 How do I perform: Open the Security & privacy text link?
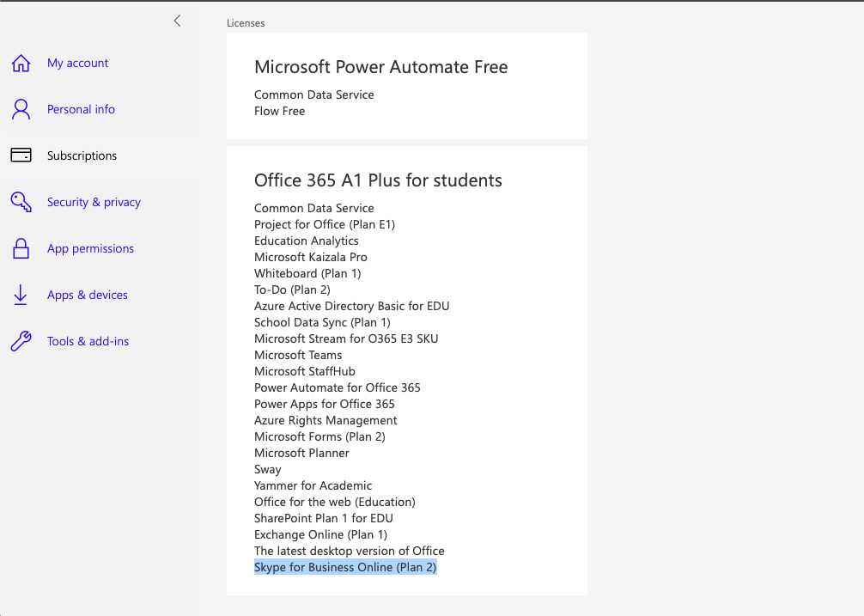coord(94,202)
